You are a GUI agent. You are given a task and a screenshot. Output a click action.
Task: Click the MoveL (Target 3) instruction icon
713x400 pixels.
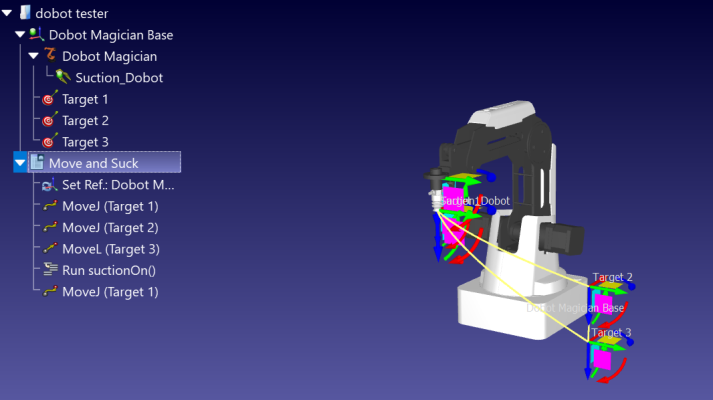[x=50, y=248]
